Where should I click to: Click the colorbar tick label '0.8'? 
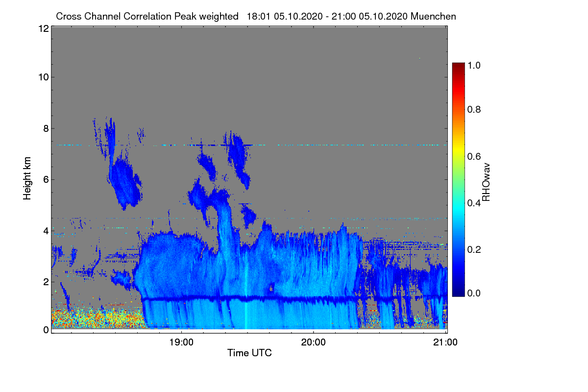pyautogui.click(x=473, y=109)
